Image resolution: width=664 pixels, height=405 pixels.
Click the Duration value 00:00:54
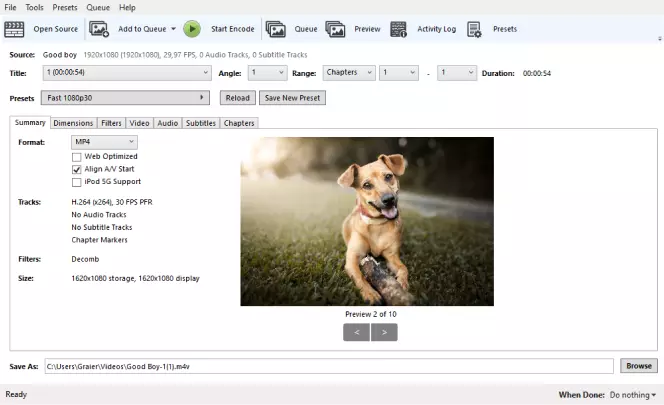click(537, 73)
